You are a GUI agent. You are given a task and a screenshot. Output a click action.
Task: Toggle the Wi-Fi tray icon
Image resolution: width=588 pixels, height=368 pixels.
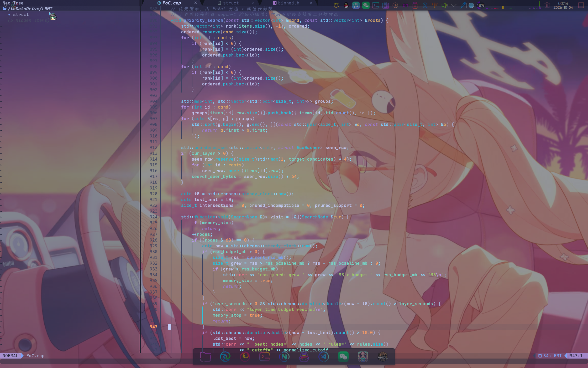pos(435,5)
